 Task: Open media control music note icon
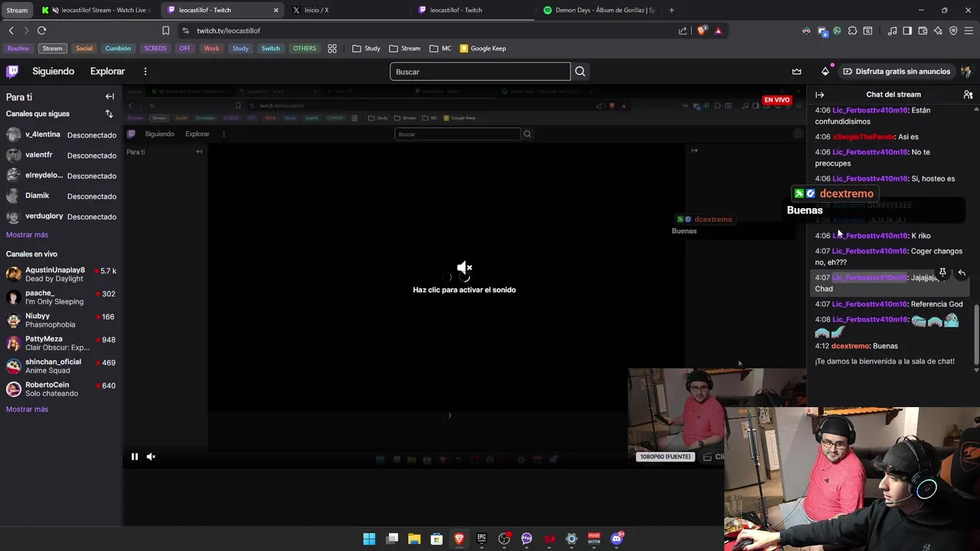(893, 31)
